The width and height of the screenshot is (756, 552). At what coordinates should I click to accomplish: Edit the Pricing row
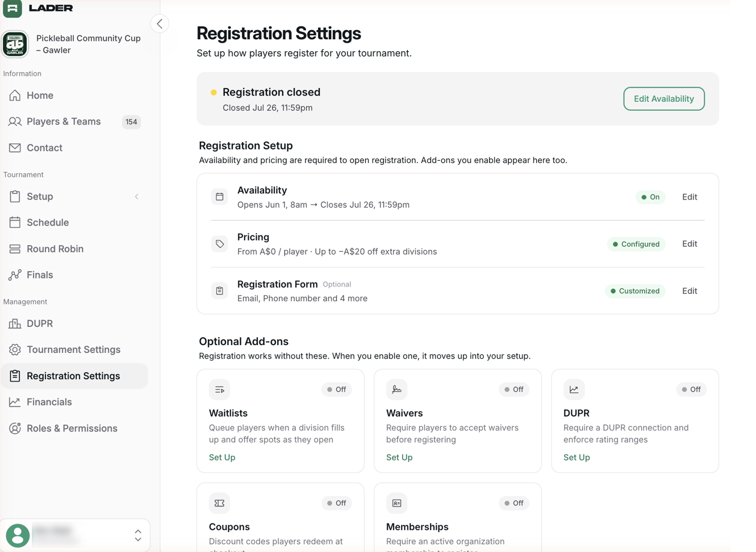coord(690,244)
